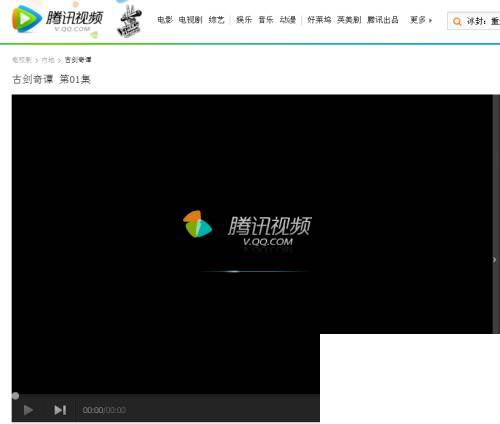Viewport: 500px width, 424px height.
Task: Click the player's play button
Action: click(28, 410)
